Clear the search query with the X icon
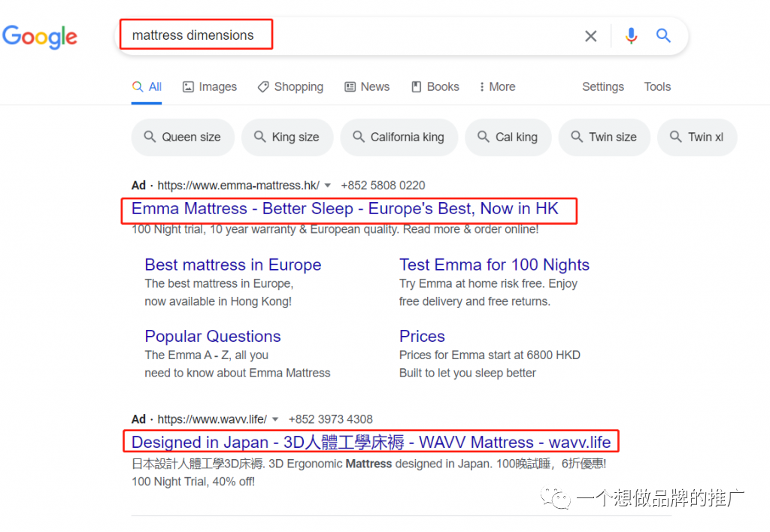 point(591,35)
